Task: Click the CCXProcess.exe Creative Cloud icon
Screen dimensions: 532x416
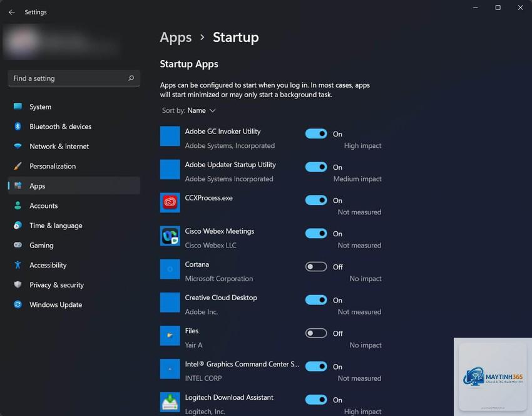Action: [170, 203]
